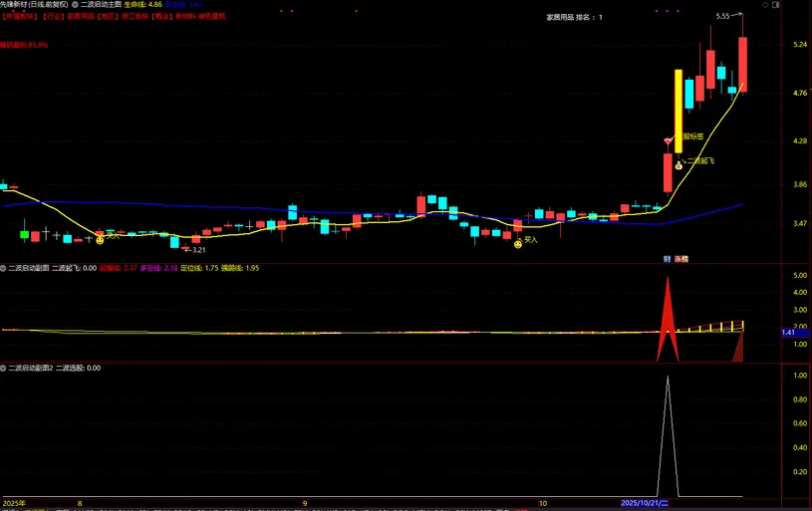The image size is (812, 511).
Task: Click the red spike in 二波启动副图 panel
Action: 668,320
